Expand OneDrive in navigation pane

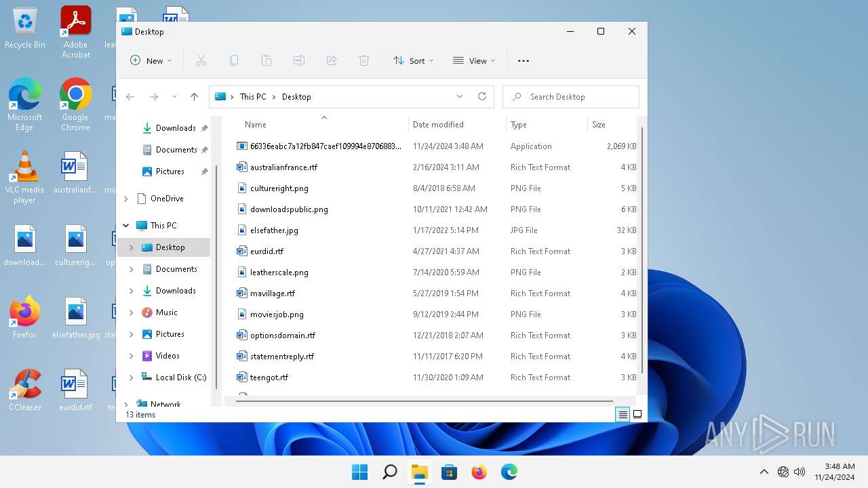126,199
